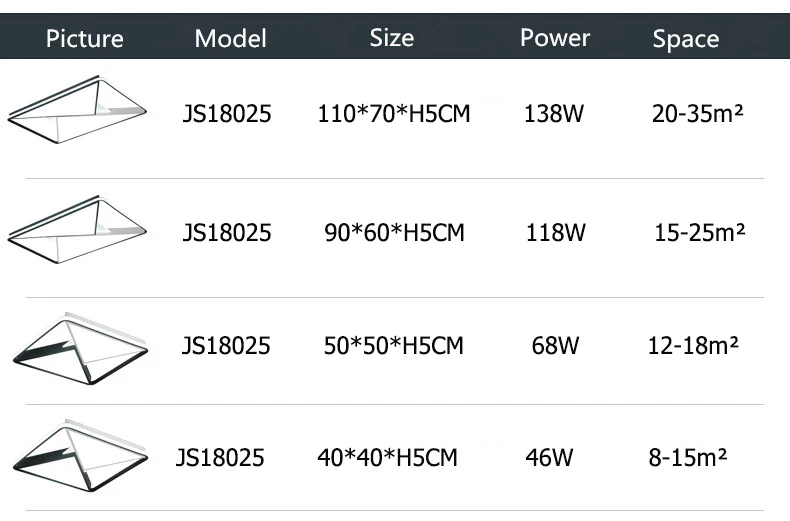The height and width of the screenshot is (521, 790).
Task: Click the 40*40 square lamp picture
Action: [80, 456]
